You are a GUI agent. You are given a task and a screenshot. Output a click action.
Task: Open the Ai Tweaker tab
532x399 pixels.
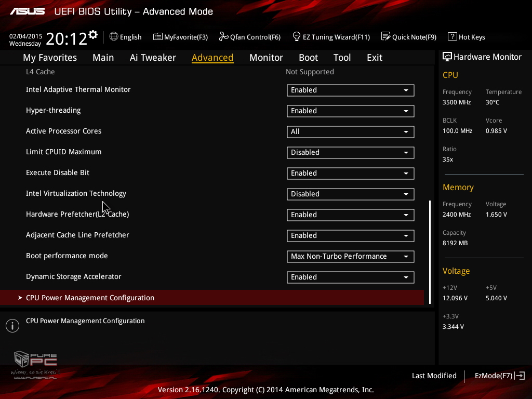[153, 58]
